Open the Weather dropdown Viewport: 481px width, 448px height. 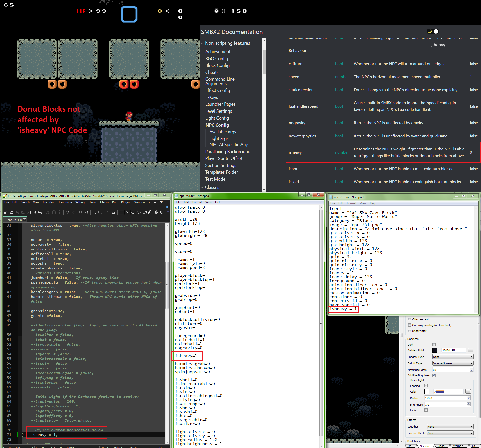tap(450, 427)
